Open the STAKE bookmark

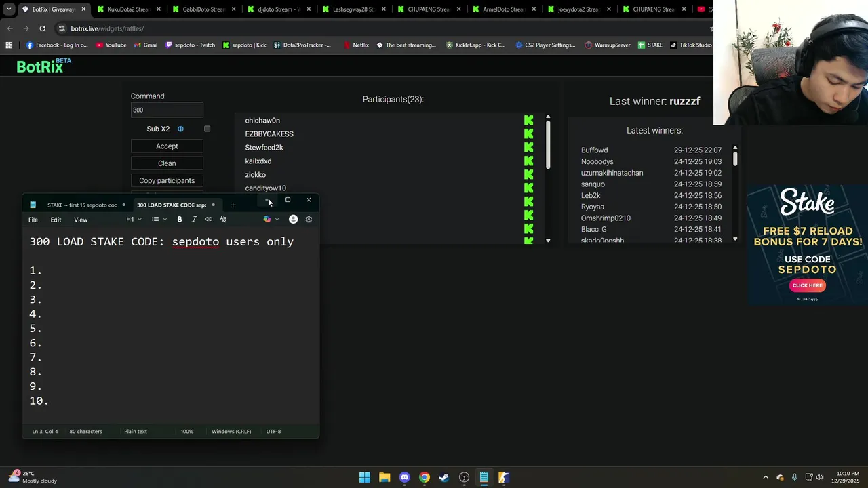pyautogui.click(x=650, y=45)
